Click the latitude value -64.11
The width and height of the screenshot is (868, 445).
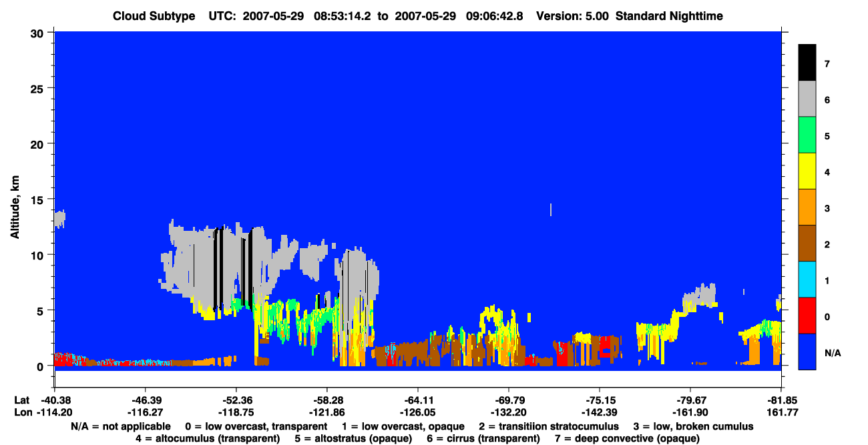[x=417, y=400]
